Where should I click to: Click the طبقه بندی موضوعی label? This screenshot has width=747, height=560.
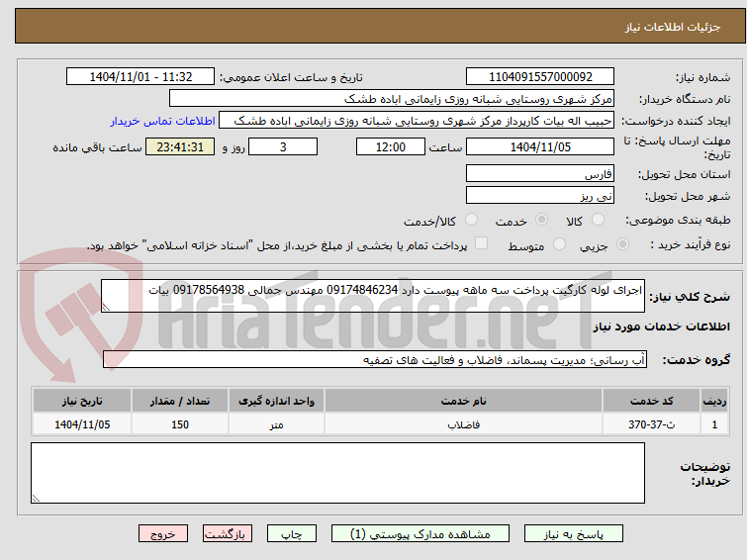coord(678,220)
